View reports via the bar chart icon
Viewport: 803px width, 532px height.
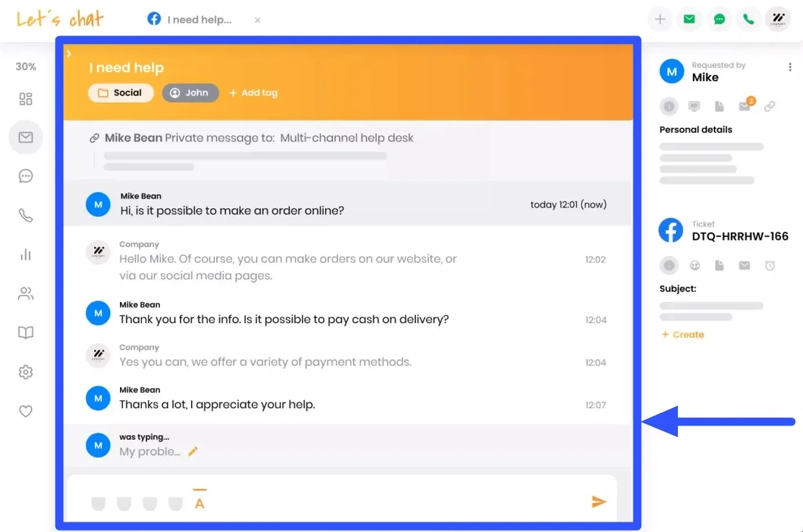pos(25,254)
